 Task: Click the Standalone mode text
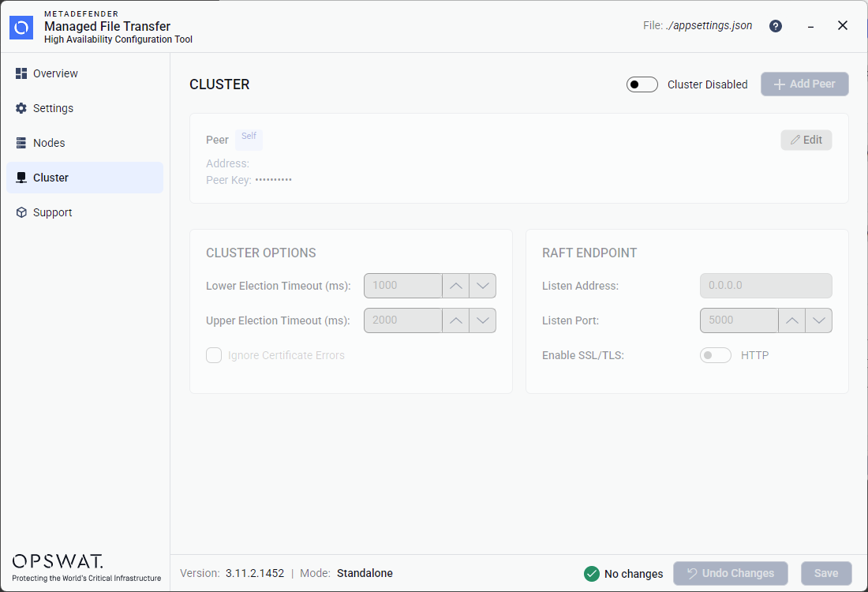tap(365, 573)
